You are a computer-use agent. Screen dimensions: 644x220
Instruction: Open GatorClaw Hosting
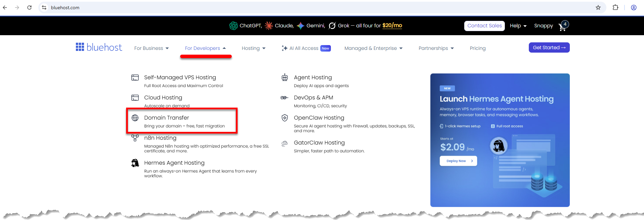tap(319, 143)
